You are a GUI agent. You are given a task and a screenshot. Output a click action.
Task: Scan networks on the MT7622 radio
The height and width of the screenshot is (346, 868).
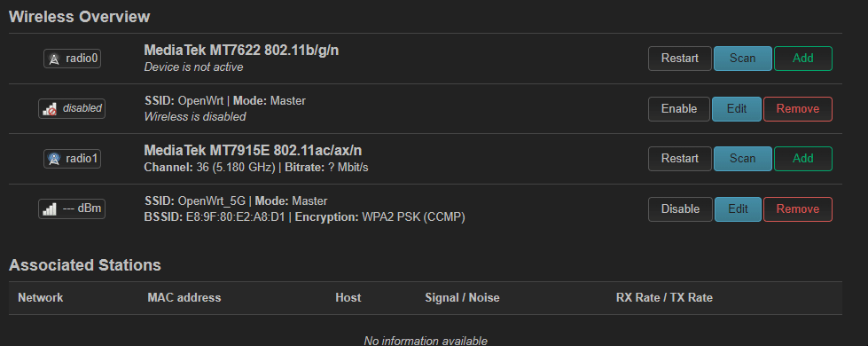coord(742,59)
